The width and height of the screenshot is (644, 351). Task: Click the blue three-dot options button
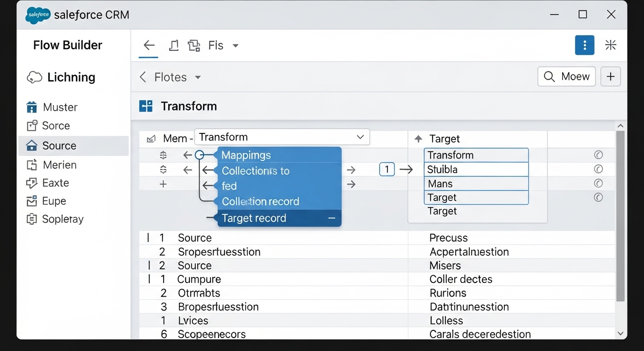tap(585, 45)
